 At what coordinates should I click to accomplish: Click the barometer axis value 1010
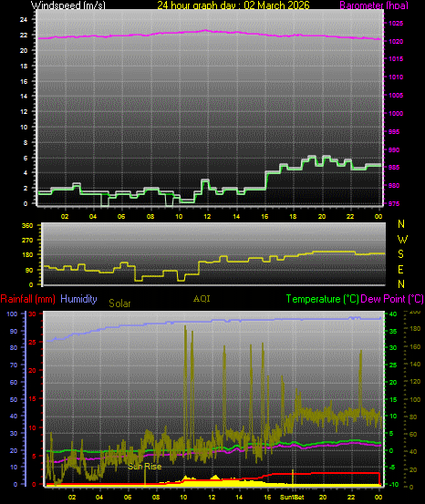(396, 77)
